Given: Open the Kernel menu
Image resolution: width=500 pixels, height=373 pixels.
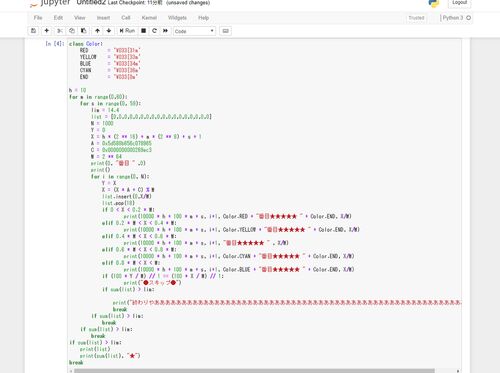Looking at the screenshot, I should [x=149, y=18].
